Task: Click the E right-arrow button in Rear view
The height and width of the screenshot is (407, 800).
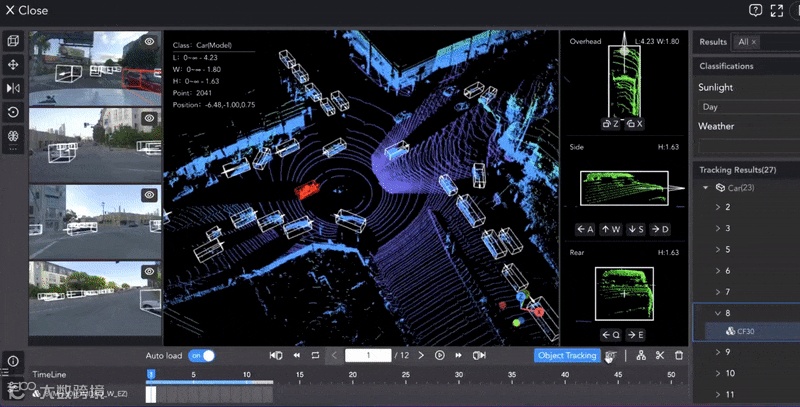Action: [635, 335]
